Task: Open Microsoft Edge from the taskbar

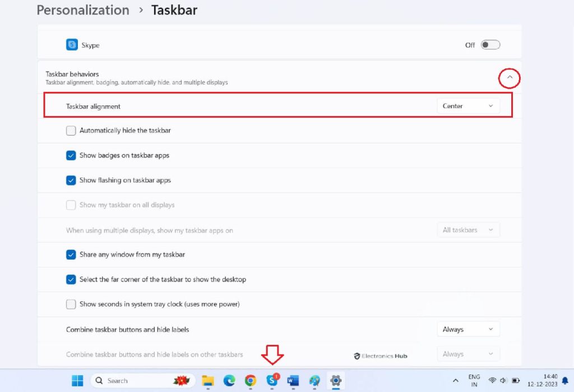Action: [229, 380]
